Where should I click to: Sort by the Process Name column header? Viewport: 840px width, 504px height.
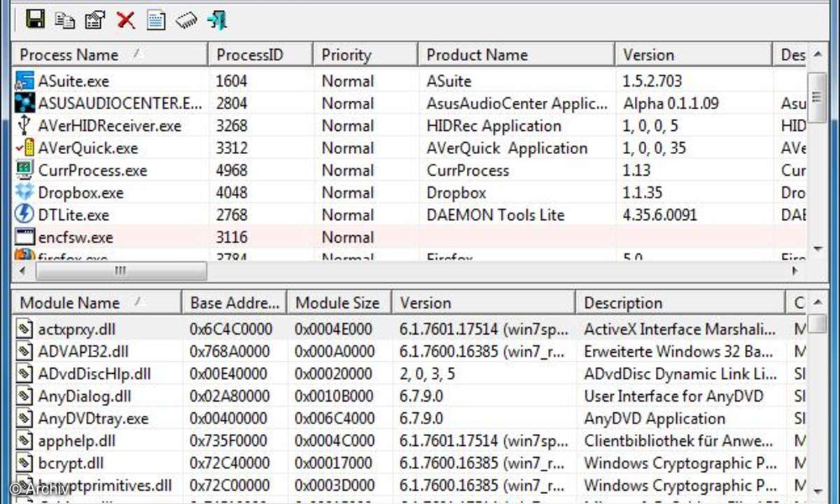click(110, 55)
